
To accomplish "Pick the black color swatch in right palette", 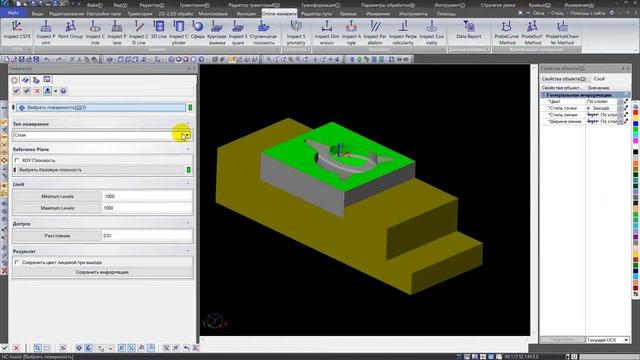I will (x=636, y=152).
